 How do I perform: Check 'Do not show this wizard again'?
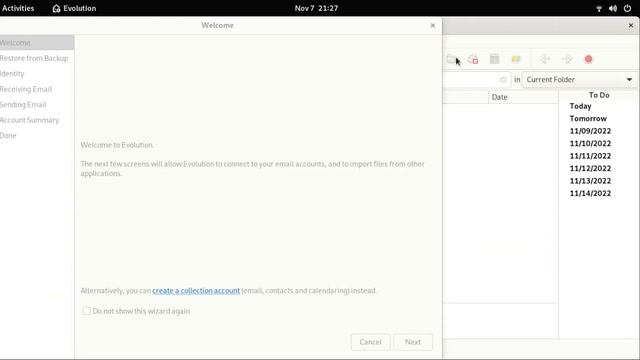point(87,311)
